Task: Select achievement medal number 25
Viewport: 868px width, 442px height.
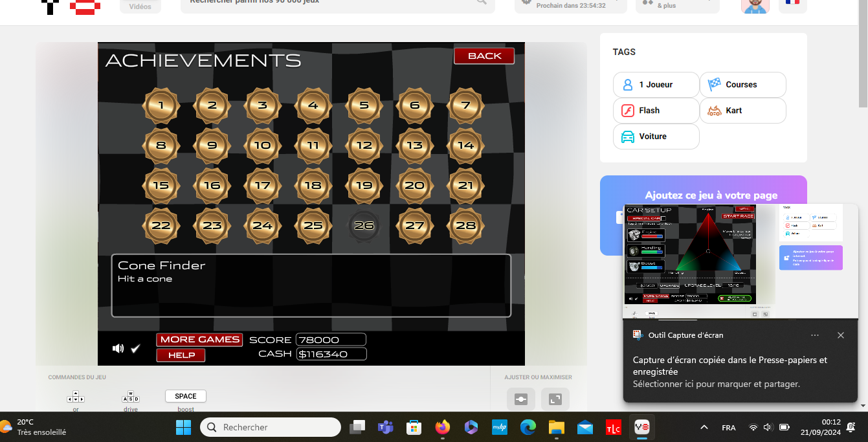Action: click(x=313, y=226)
